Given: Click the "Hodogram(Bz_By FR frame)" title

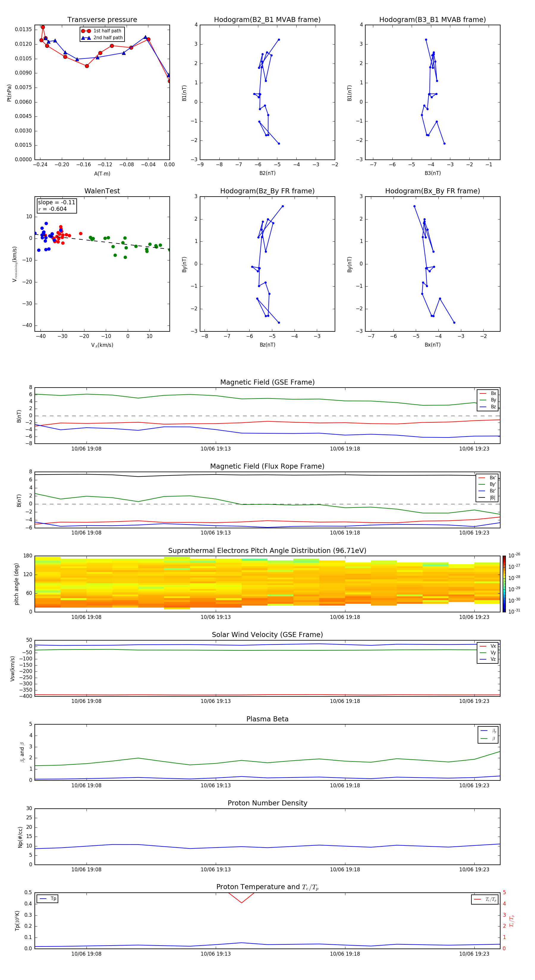Looking at the screenshot, I should [267, 191].
